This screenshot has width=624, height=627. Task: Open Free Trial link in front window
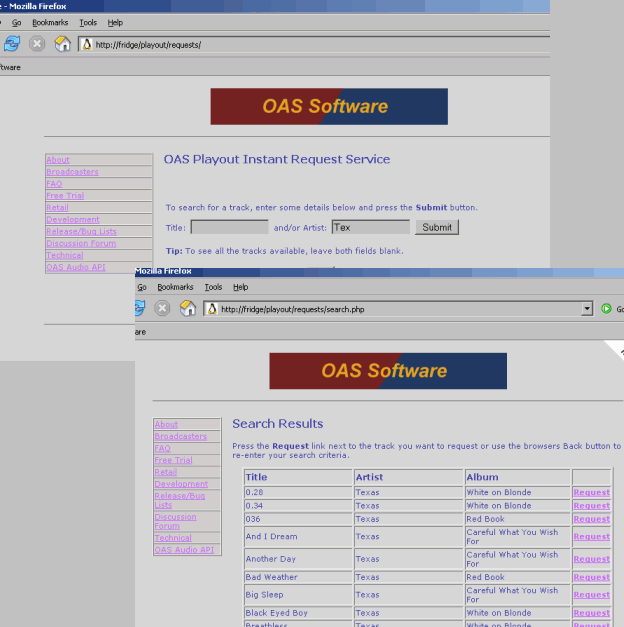click(174, 460)
